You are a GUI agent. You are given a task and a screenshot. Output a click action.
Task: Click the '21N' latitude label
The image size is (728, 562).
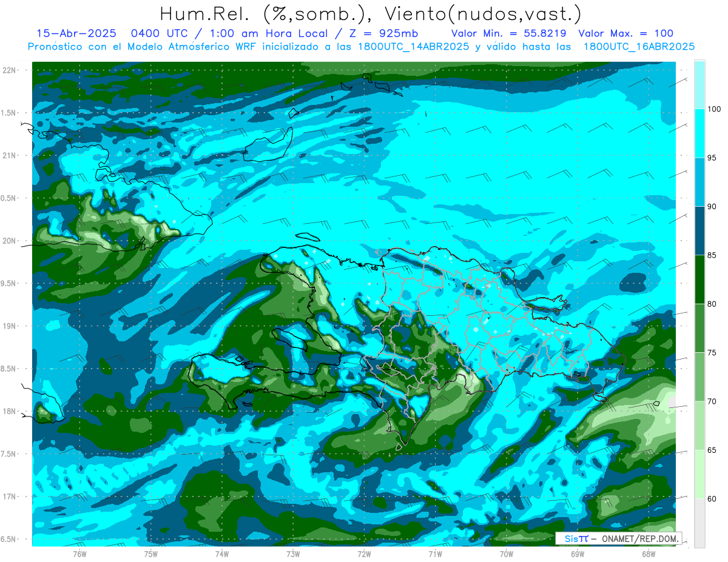pos(9,155)
